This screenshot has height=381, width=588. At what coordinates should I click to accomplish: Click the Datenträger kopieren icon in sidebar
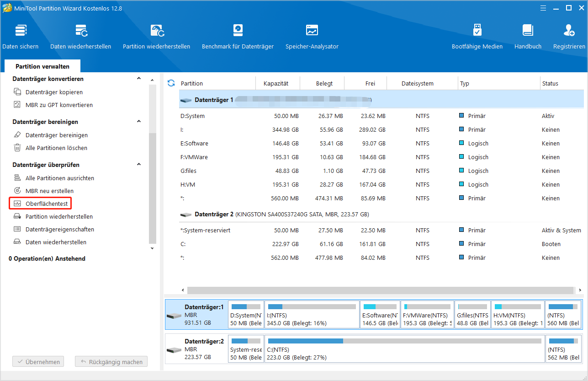point(17,92)
